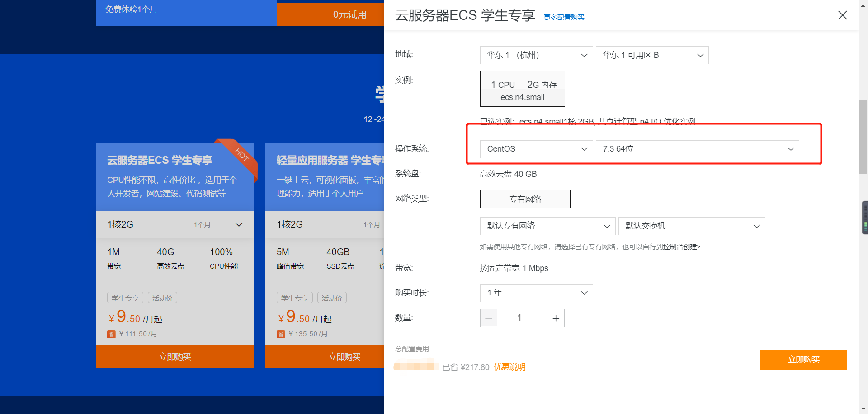Click the 活动价 tag on the ECS card

(x=162, y=298)
